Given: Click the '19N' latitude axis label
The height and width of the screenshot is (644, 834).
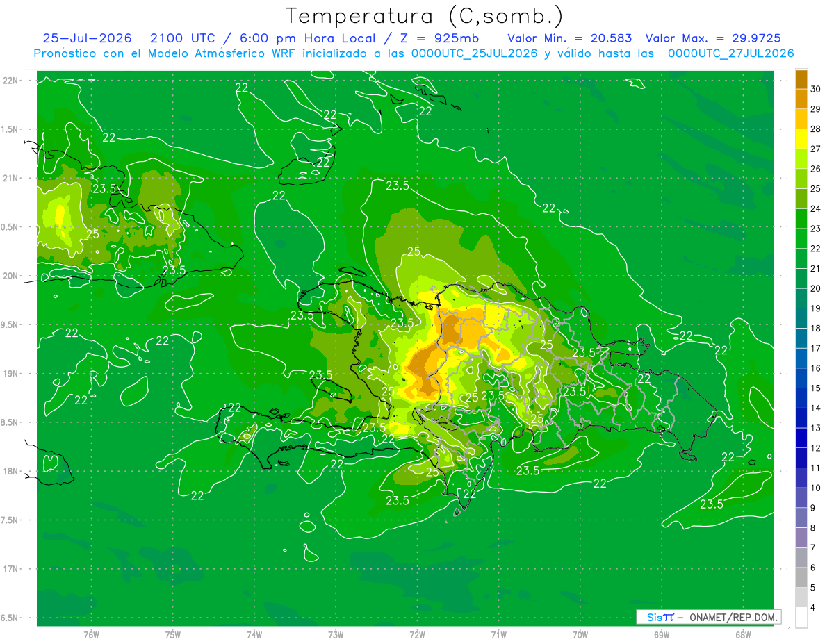Looking at the screenshot, I should 10,374.
